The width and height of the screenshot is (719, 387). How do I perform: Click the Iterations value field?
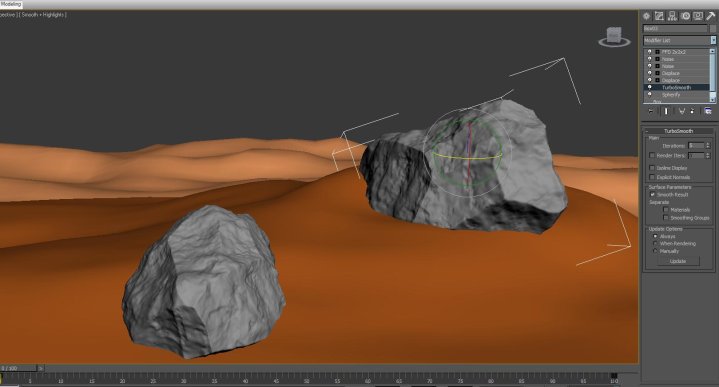pyautogui.click(x=696, y=145)
